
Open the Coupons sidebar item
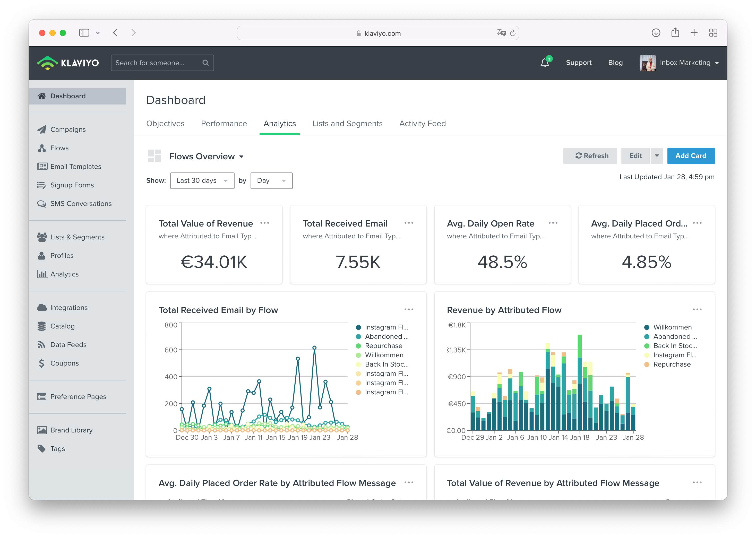point(64,363)
